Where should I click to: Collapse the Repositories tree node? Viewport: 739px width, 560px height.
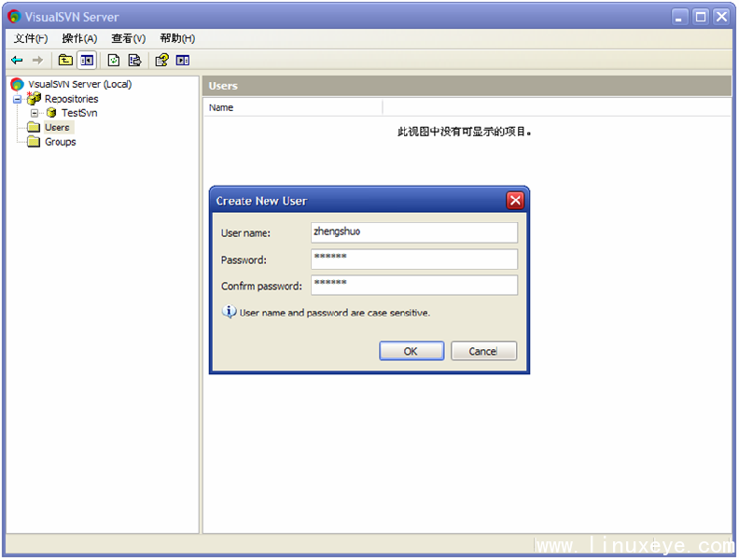[18, 99]
